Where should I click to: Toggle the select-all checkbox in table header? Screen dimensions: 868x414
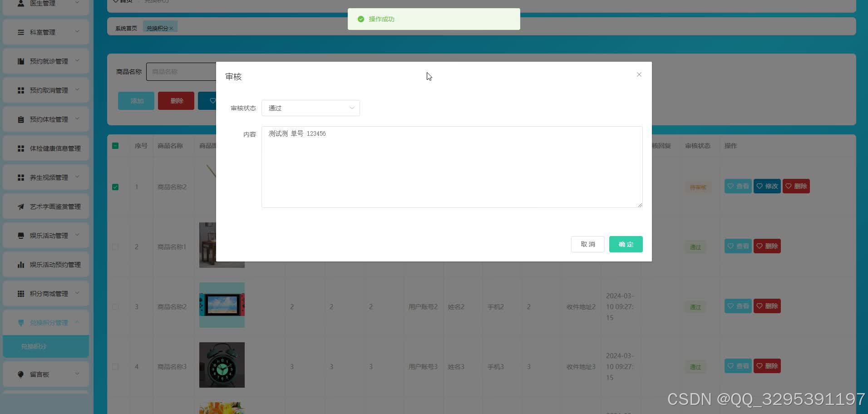pos(115,146)
